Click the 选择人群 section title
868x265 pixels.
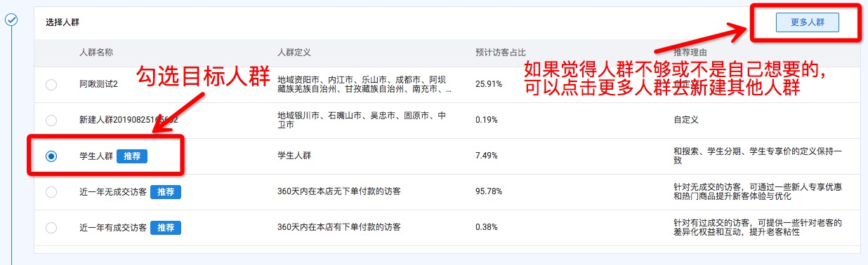tap(63, 22)
